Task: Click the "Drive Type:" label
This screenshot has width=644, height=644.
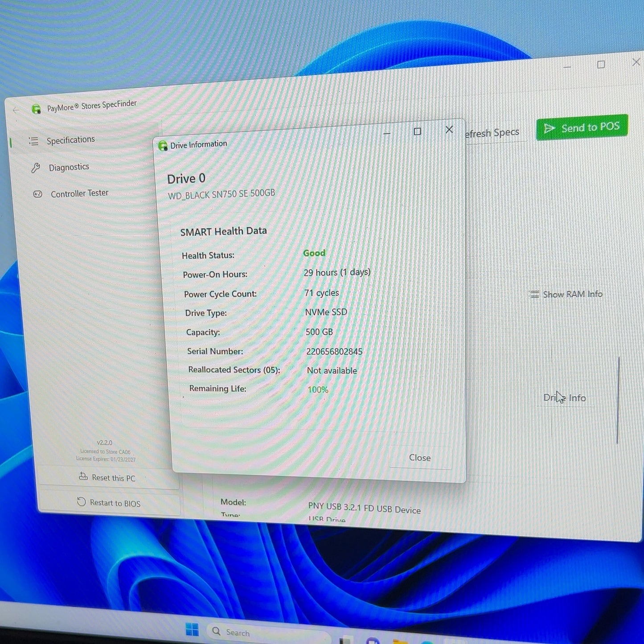Action: (206, 313)
